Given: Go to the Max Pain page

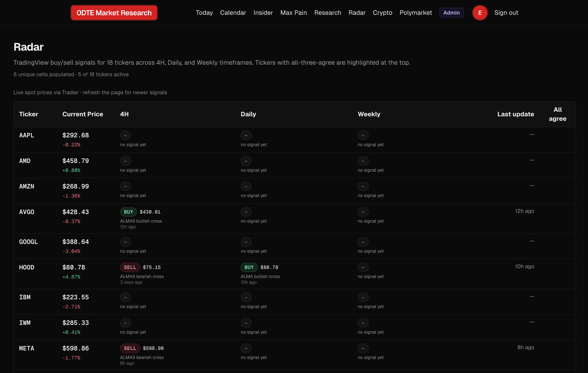Looking at the screenshot, I should [293, 13].
